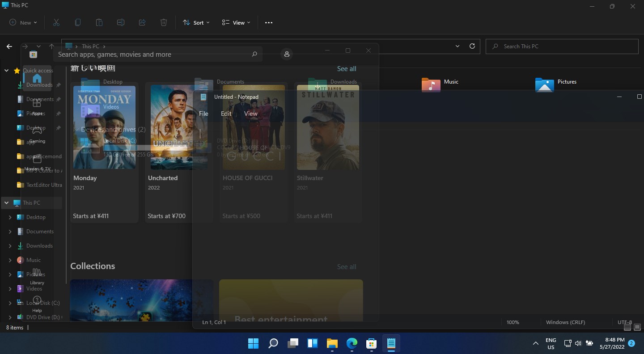Viewport: 644px width, 354px height.
Task: Click the Task View taskbar icon
Action: [x=293, y=343]
